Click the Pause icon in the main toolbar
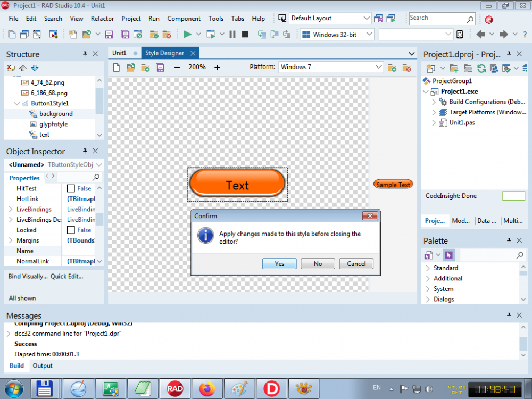This screenshot has width=532, height=399. pyautogui.click(x=232, y=34)
